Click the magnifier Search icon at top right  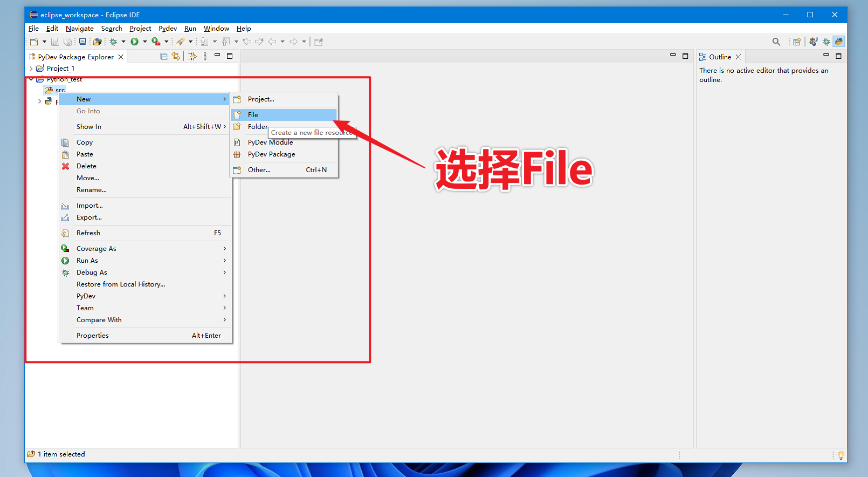776,42
